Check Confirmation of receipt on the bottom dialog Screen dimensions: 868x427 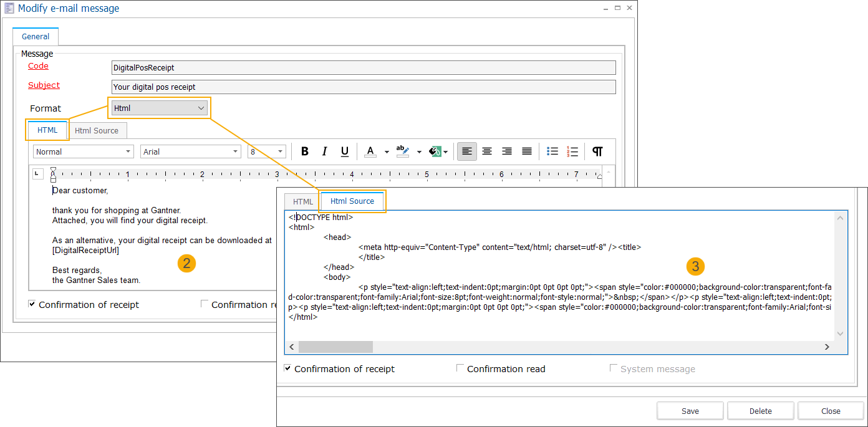[287, 368]
